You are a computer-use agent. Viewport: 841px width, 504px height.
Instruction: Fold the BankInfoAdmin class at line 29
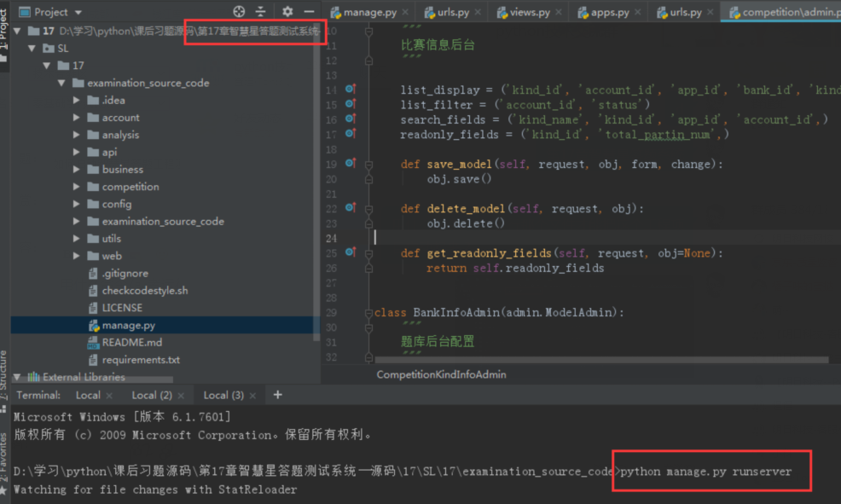click(x=369, y=313)
